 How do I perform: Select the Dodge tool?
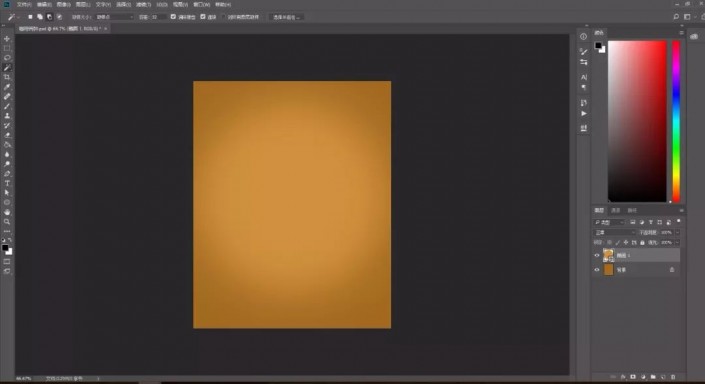click(7, 164)
